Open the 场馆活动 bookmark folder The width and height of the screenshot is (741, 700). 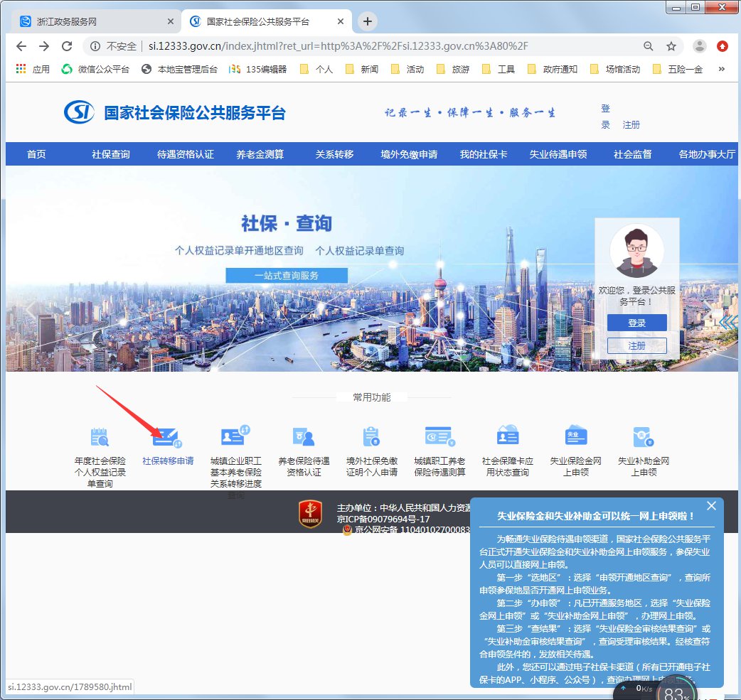pos(615,69)
